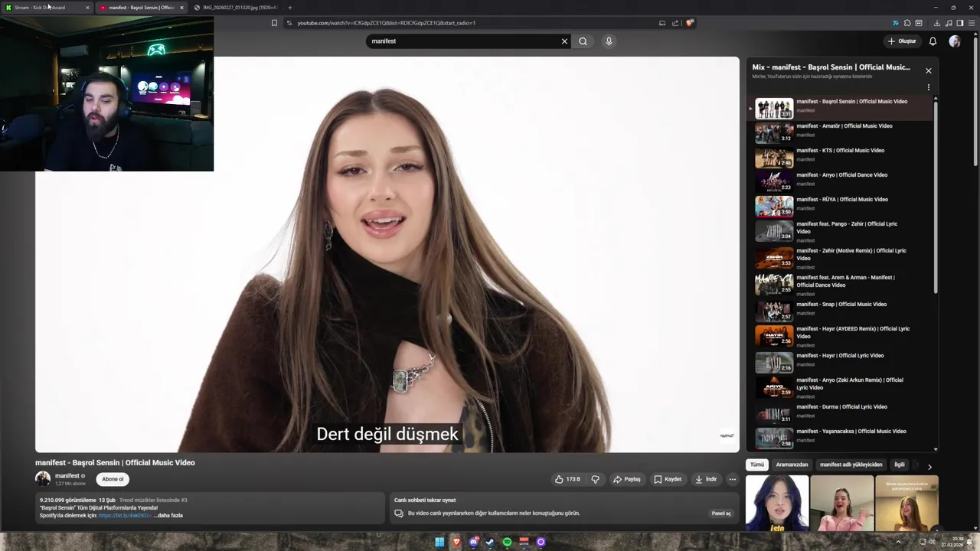Open the browser extensions puzzle icon
The image size is (980, 551).
pos(907,23)
